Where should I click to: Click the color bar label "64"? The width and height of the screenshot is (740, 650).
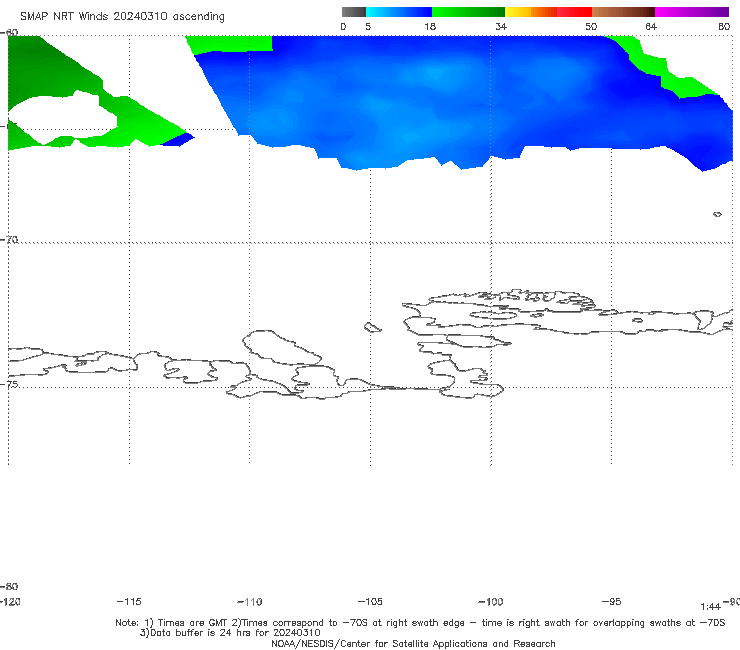pyautogui.click(x=651, y=26)
